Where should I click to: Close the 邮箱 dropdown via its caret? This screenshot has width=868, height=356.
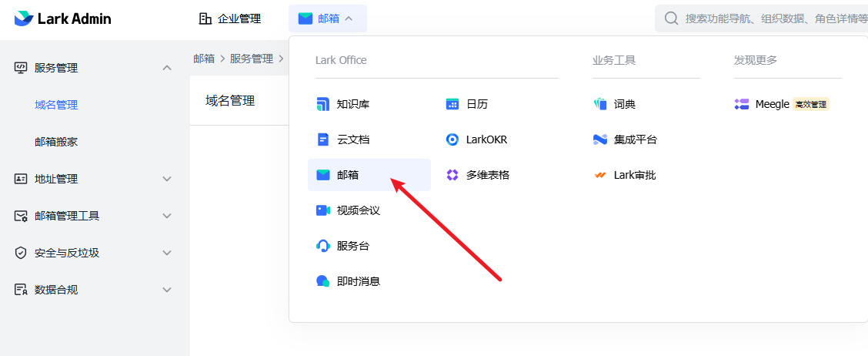[x=349, y=18]
